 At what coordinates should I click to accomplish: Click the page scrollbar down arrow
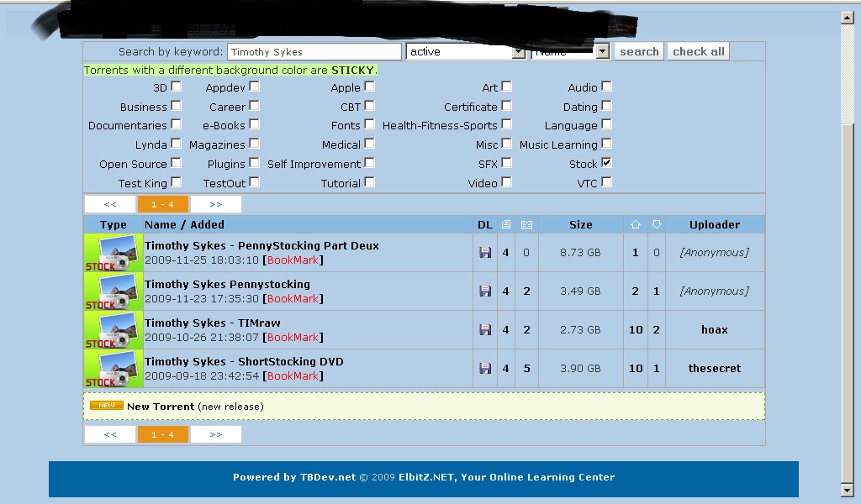pos(848,490)
